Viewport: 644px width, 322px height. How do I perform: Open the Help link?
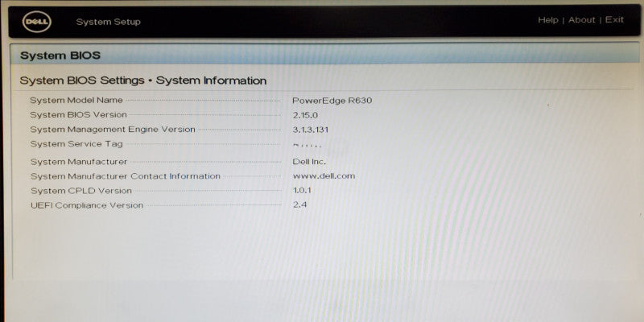tap(548, 20)
